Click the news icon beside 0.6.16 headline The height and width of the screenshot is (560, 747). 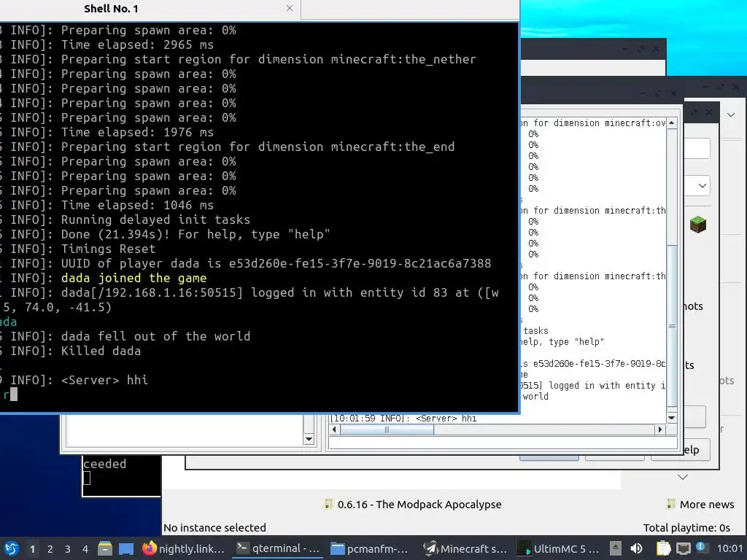(328, 505)
